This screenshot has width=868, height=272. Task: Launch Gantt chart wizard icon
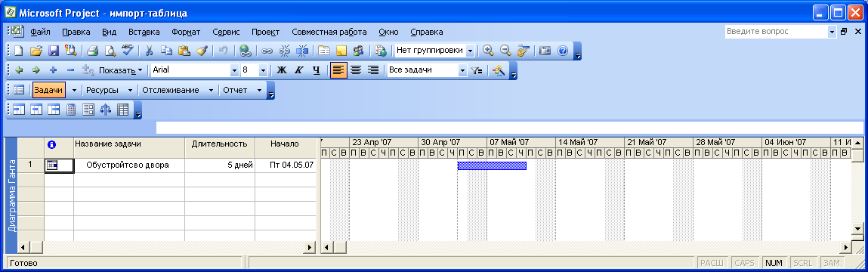pyautogui.click(x=499, y=70)
